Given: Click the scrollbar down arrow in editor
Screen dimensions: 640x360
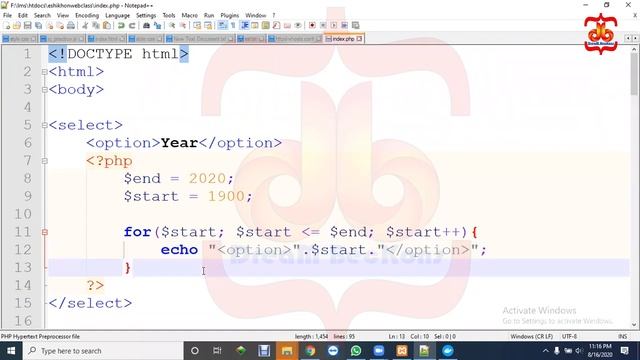Looking at the screenshot, I should click(x=633, y=325).
